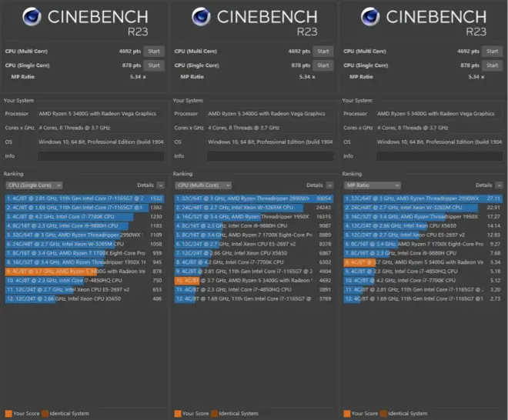The height and width of the screenshot is (420, 508).
Task: Select the Core i7-1165G7 entry scoring 1532
Action: pyautogui.click(x=83, y=198)
